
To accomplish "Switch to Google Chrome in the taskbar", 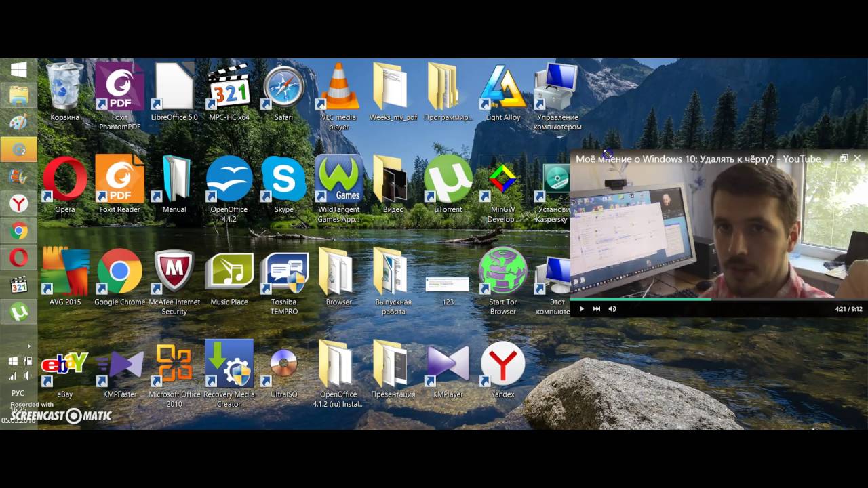I will tap(19, 230).
